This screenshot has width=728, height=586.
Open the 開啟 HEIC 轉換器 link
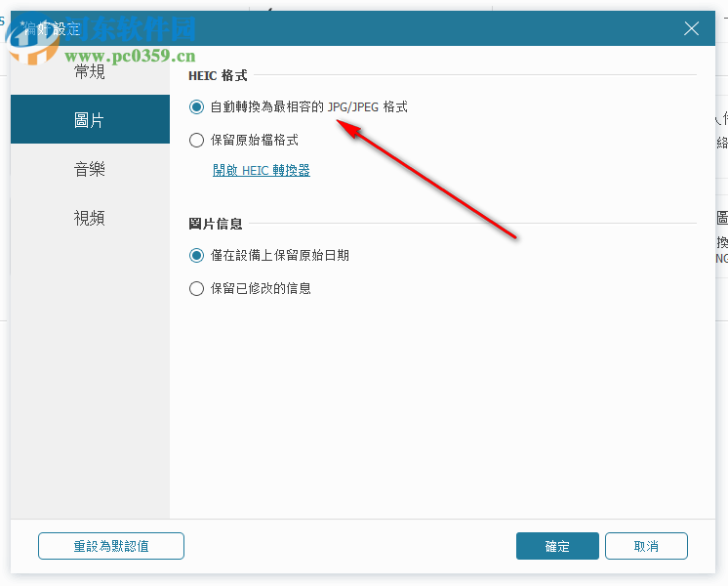click(x=262, y=171)
